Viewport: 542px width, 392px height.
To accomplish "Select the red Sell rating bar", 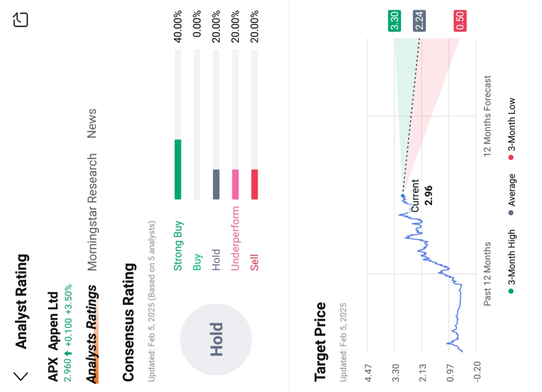I will (255, 184).
